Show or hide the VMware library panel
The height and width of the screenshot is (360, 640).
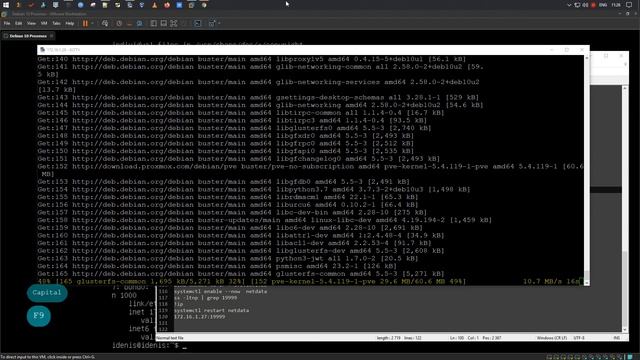pyautogui.click(x=153, y=23)
